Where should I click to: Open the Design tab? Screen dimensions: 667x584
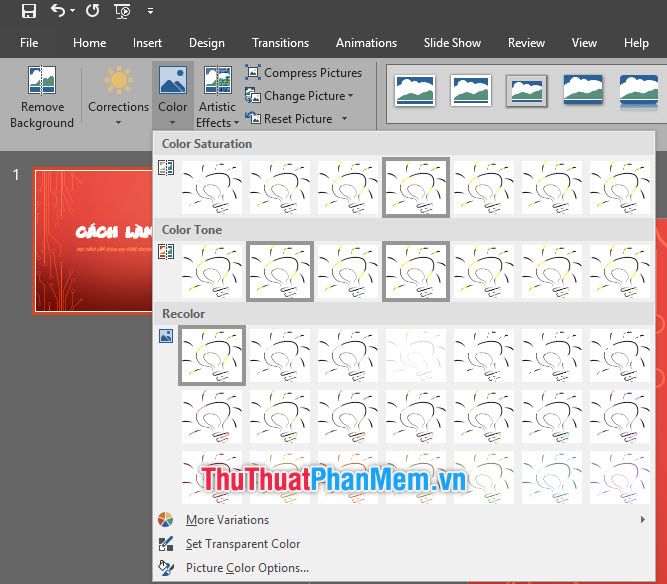click(x=207, y=43)
